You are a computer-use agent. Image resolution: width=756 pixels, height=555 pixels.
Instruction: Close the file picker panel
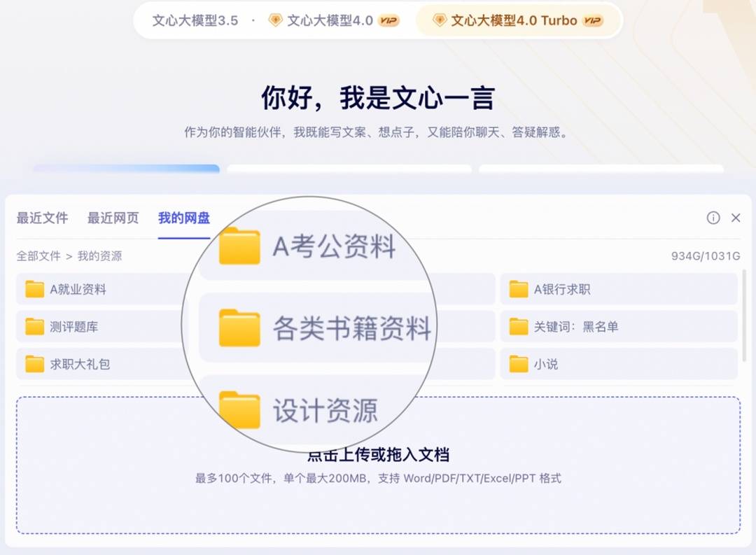736,218
